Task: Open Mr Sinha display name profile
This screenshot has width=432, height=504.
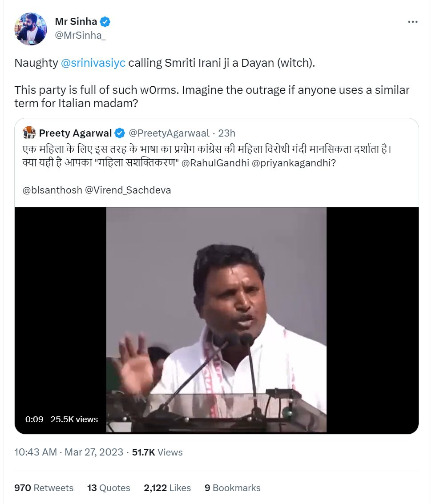Action: (x=76, y=21)
